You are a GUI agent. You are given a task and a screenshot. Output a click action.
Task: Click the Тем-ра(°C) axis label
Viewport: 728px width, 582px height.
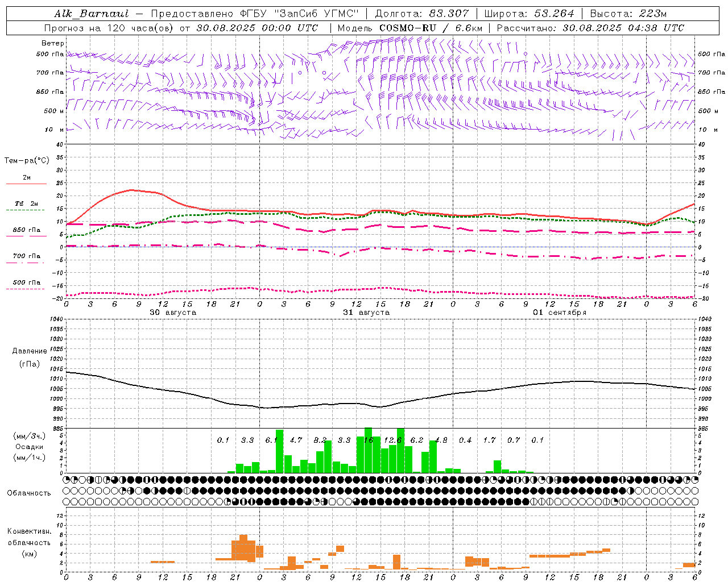click(27, 161)
